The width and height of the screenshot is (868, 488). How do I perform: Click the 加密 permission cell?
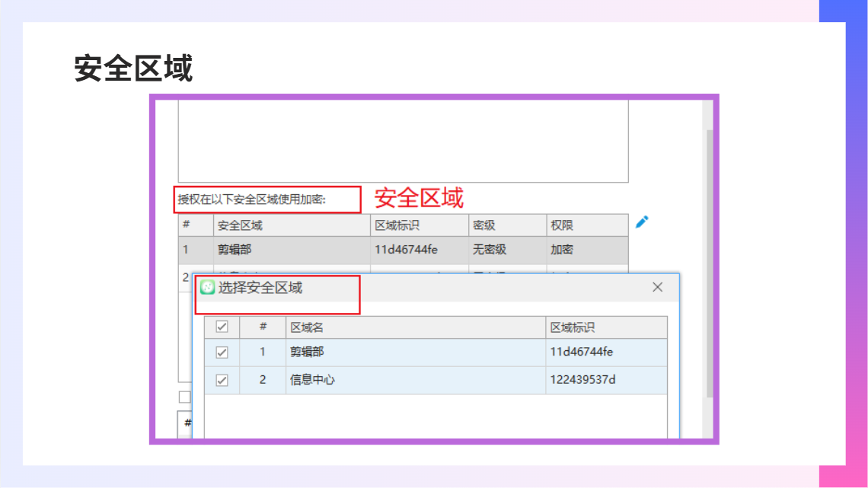tap(587, 250)
